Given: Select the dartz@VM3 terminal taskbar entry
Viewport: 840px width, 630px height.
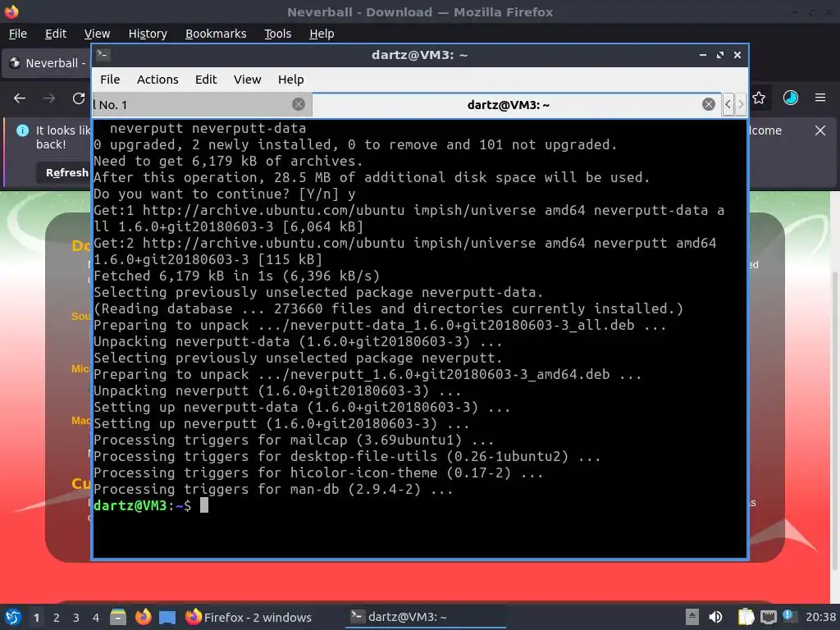Looking at the screenshot, I should (x=426, y=617).
